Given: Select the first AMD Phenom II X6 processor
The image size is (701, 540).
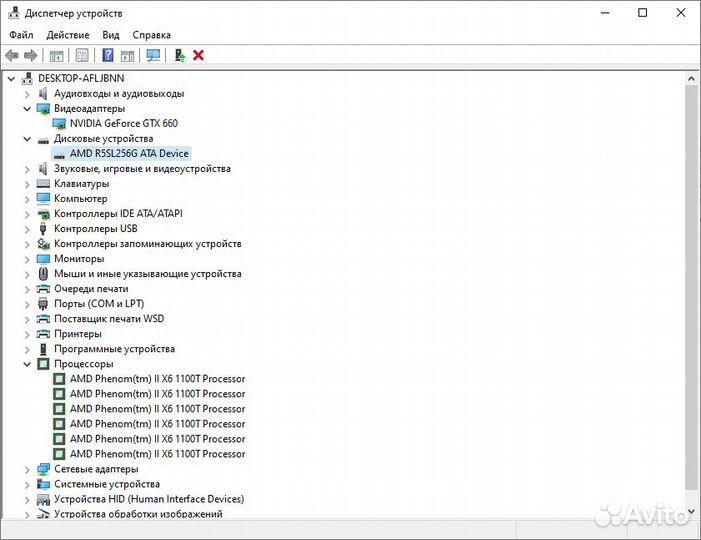Looking at the screenshot, I should click(x=157, y=379).
